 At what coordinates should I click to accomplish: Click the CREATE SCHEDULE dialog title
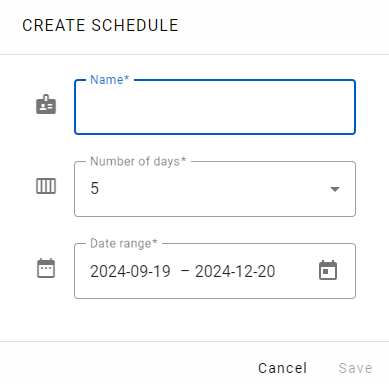click(100, 25)
